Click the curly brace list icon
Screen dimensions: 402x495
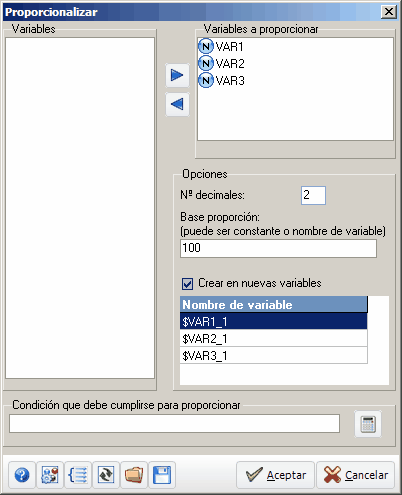(78, 475)
